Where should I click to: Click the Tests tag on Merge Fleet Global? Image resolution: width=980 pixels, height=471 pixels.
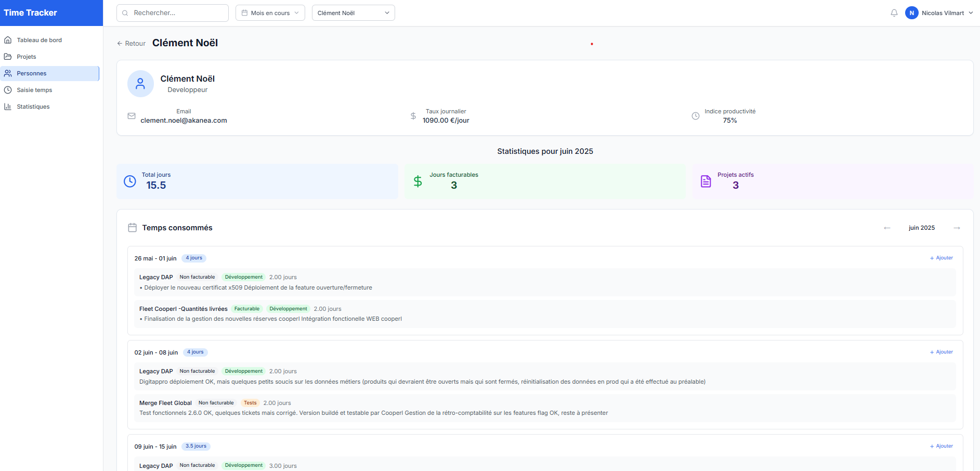250,403
